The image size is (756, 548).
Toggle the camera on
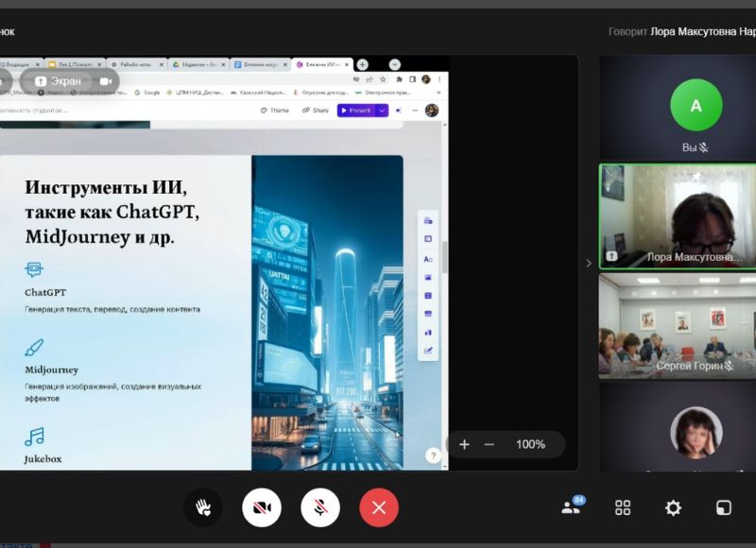point(262,507)
